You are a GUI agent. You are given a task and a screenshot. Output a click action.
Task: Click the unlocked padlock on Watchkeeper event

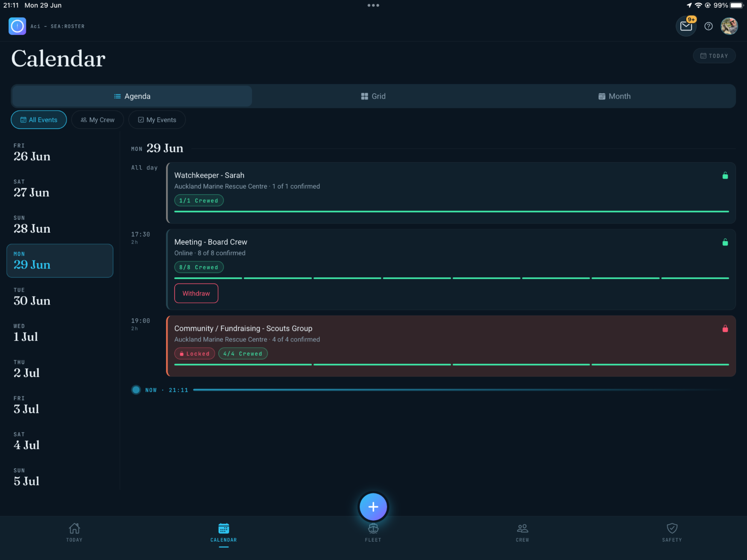click(x=725, y=175)
